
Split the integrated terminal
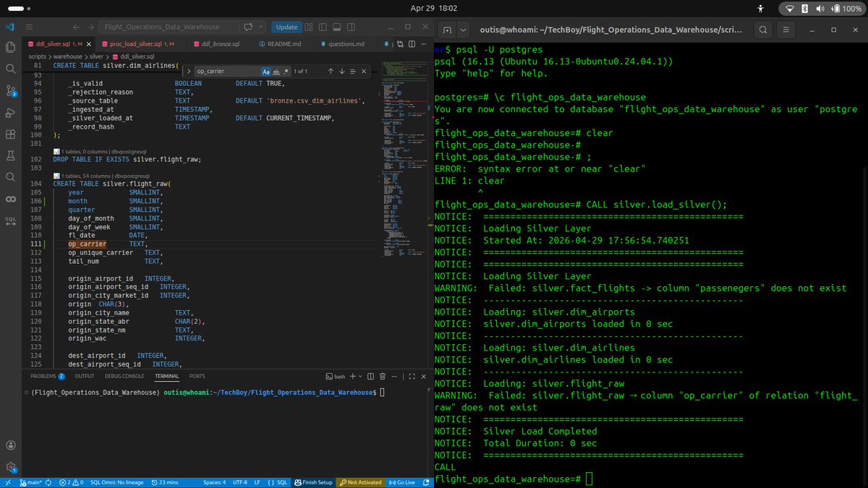pos(370,376)
